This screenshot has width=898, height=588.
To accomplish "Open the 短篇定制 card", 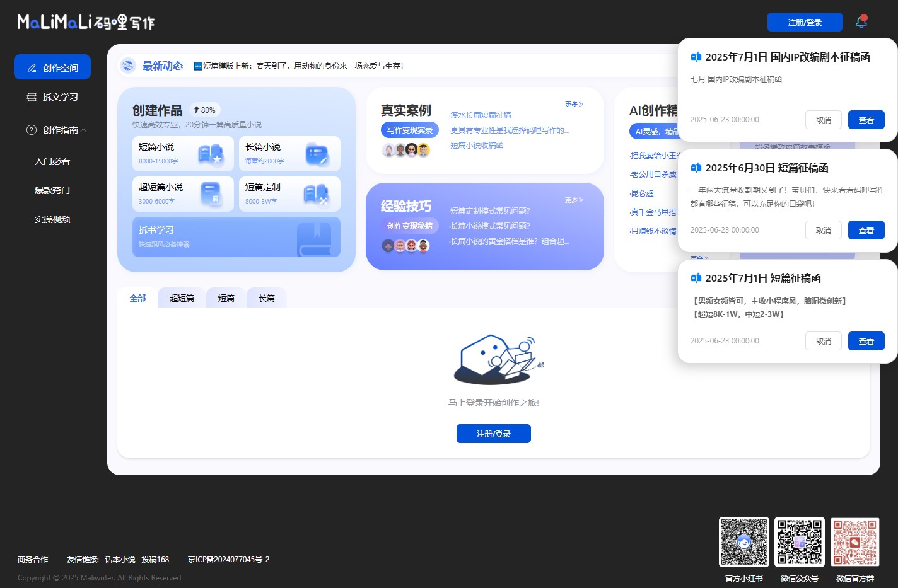I will [x=289, y=194].
